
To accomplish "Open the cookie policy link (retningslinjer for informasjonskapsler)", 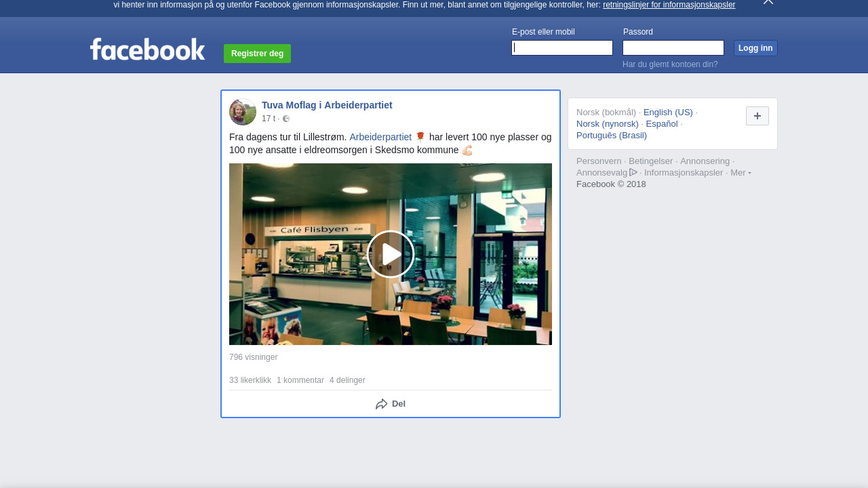I will pos(669,5).
